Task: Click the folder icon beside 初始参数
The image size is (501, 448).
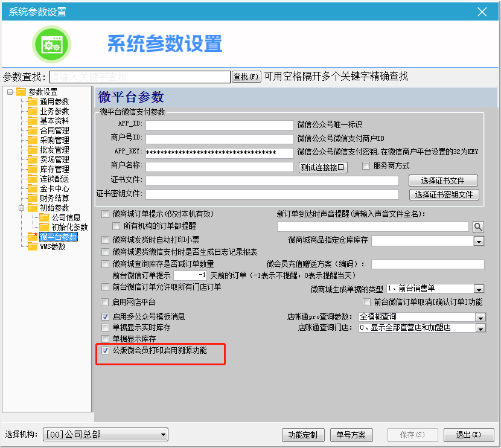Action: click(x=33, y=208)
